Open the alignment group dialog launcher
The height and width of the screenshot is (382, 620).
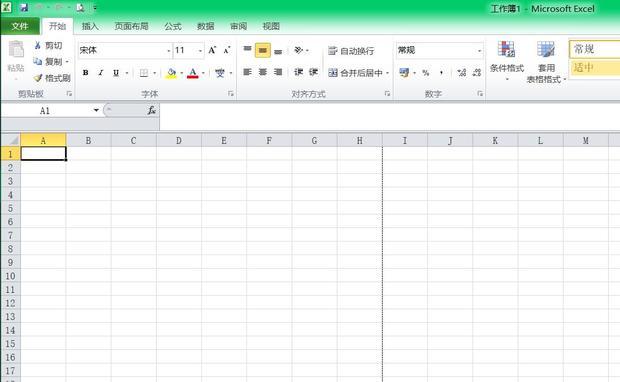387,94
